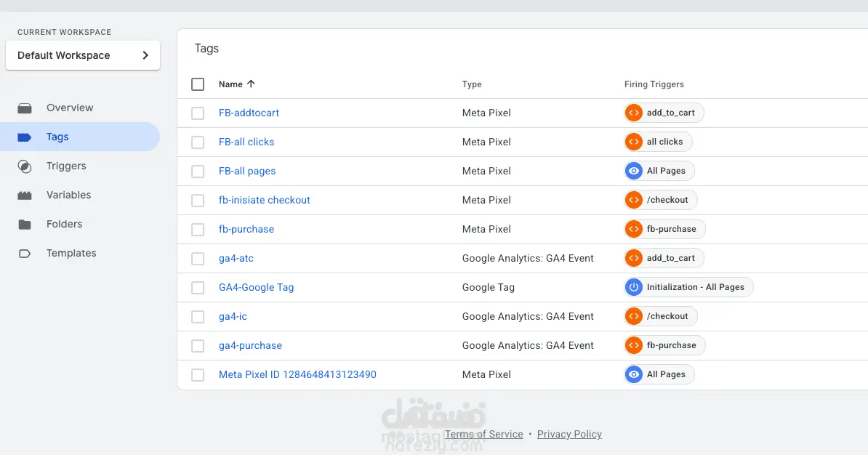Select the ga4-purchase row checkbox
868x455 pixels.
198,345
